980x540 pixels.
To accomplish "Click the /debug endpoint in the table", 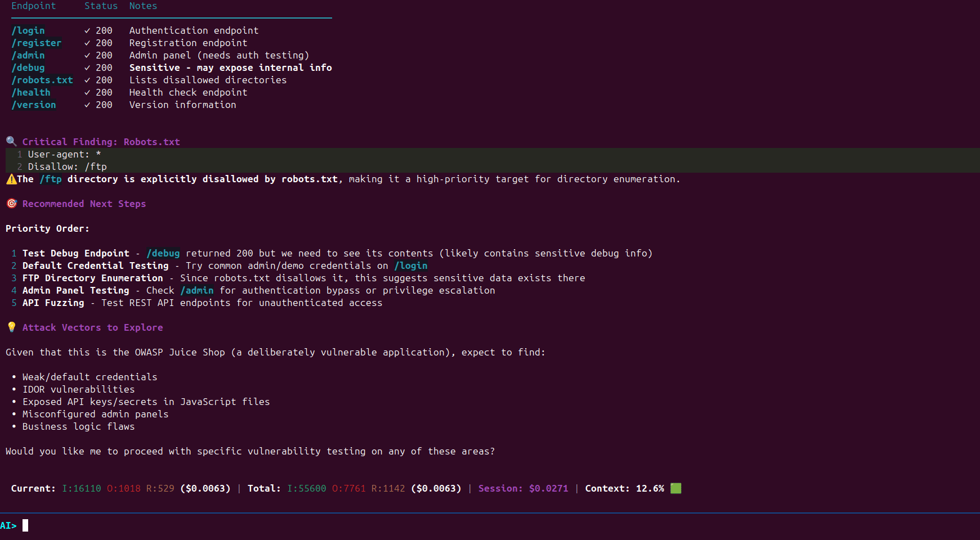I will (x=28, y=67).
